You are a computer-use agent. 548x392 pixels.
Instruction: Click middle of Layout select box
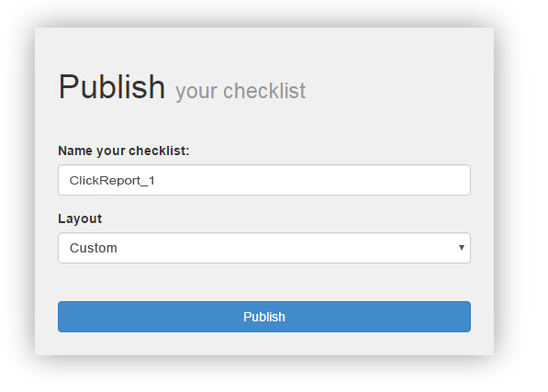click(x=264, y=248)
